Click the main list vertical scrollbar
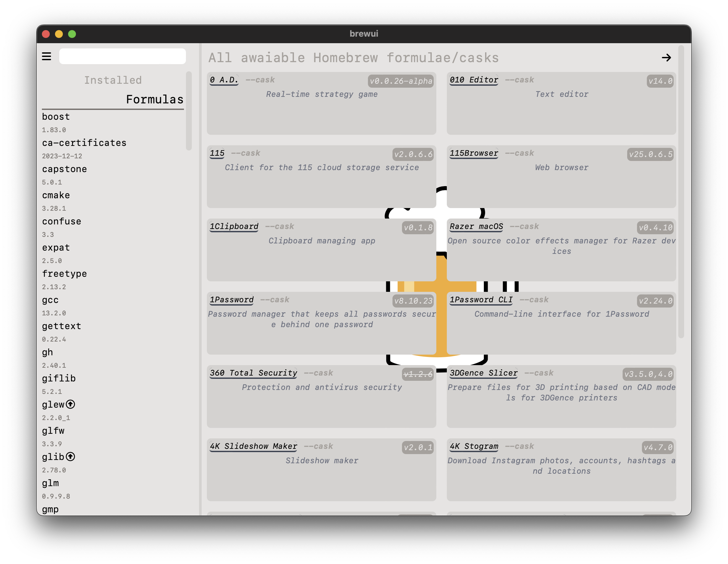728x564 pixels. pyautogui.click(x=681, y=192)
